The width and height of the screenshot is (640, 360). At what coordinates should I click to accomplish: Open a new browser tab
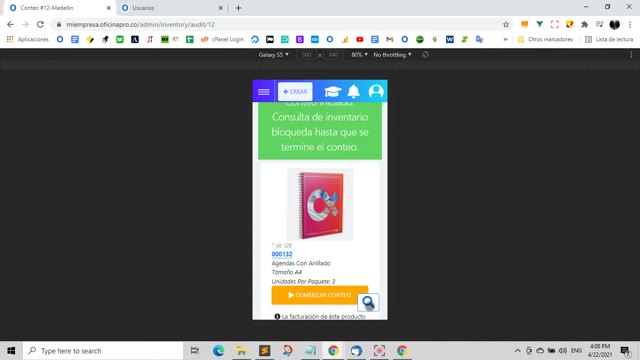point(238,8)
